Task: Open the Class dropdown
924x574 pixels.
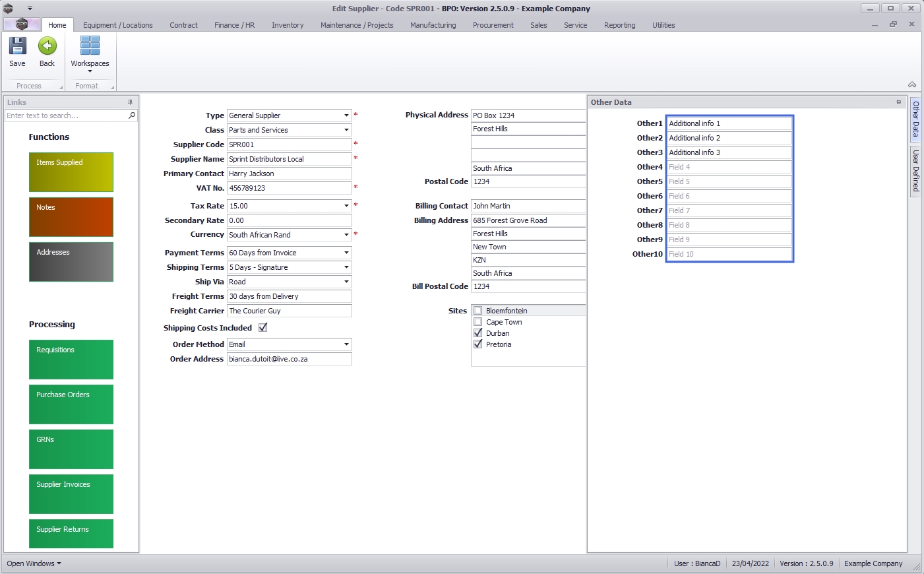Action: coord(346,130)
